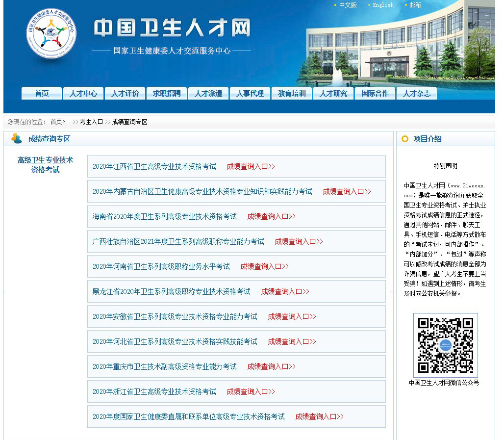This screenshot has height=440, width=504.
Task: Click text 2020年安徽省卫生系列高级专业技术资格专业能力考试
Action: click(x=175, y=316)
